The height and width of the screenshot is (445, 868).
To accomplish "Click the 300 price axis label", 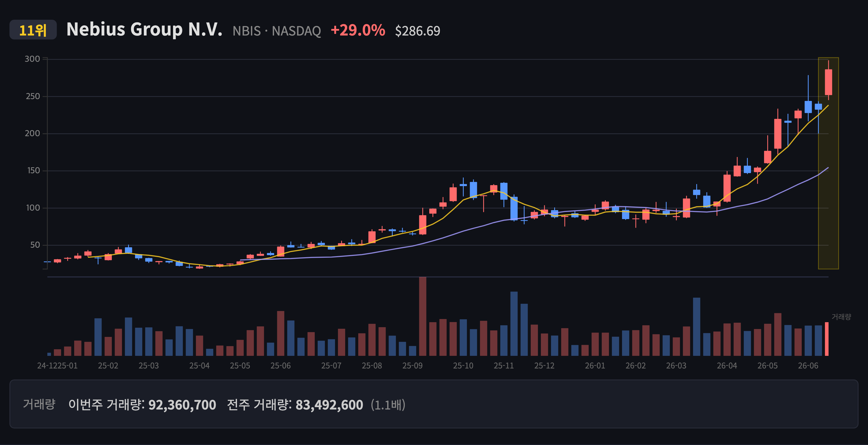I will point(32,59).
